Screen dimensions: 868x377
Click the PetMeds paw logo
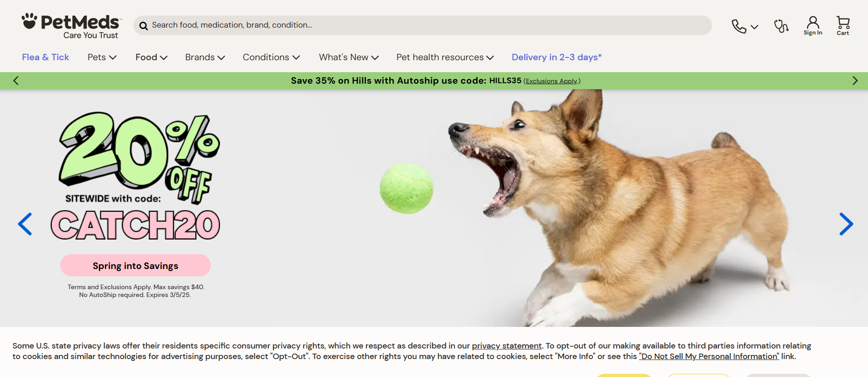[x=71, y=26]
